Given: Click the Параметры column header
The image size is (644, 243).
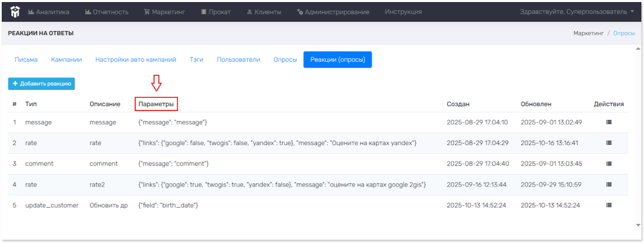Looking at the screenshot, I should click(156, 104).
